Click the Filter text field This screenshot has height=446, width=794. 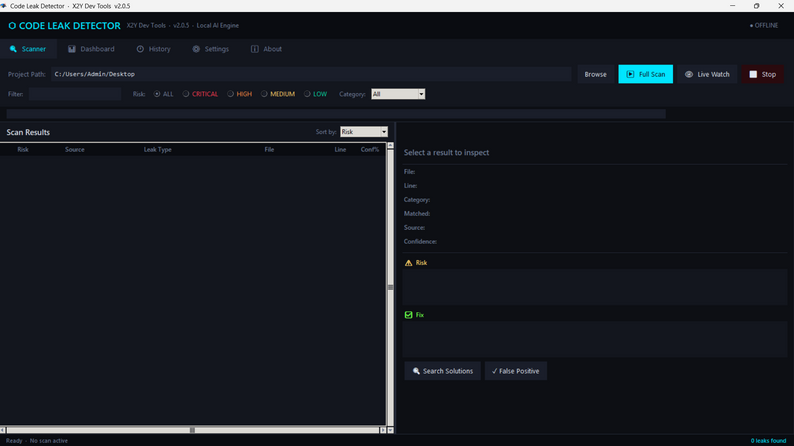[x=75, y=94]
